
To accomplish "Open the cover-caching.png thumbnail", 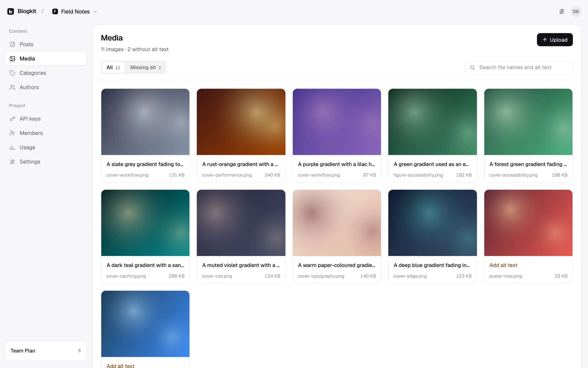I will (x=145, y=223).
